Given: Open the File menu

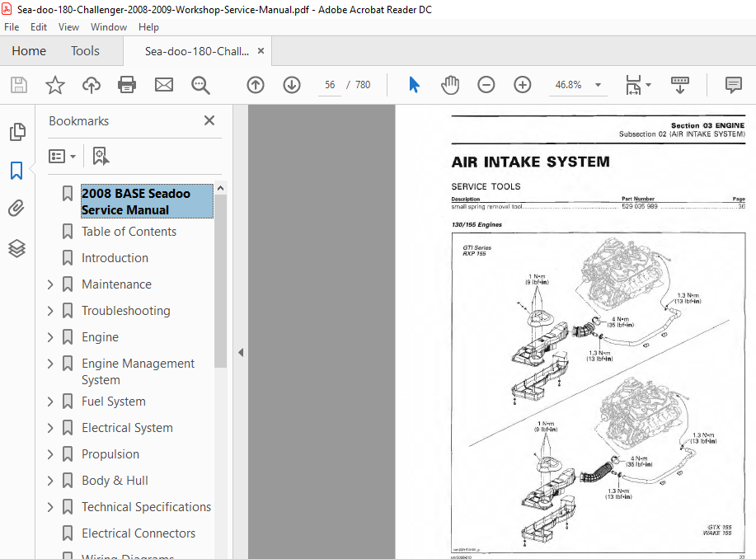Looking at the screenshot, I should [12, 27].
